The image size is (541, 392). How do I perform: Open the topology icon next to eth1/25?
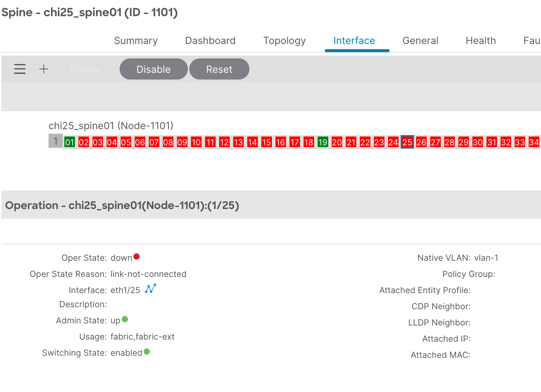pos(151,289)
